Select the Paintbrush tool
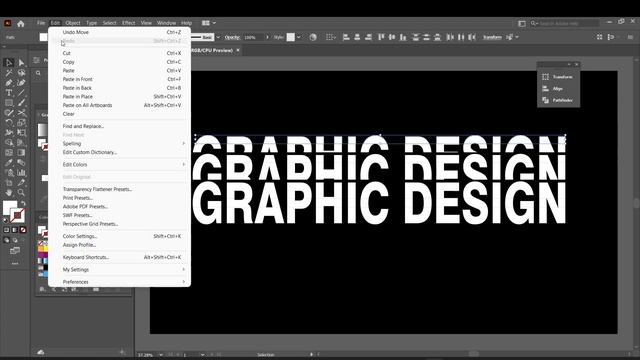 [21, 103]
